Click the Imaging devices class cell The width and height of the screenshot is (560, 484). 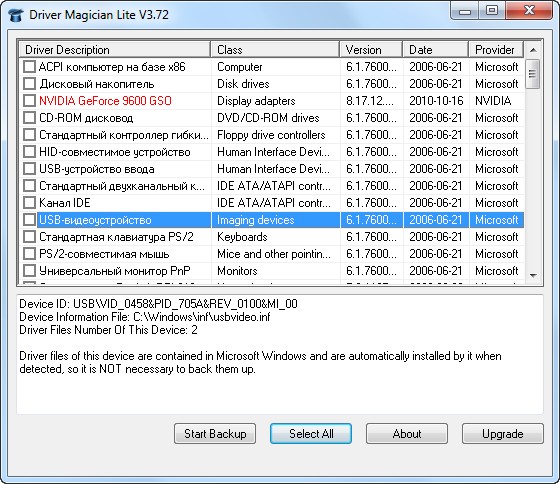pos(255,220)
